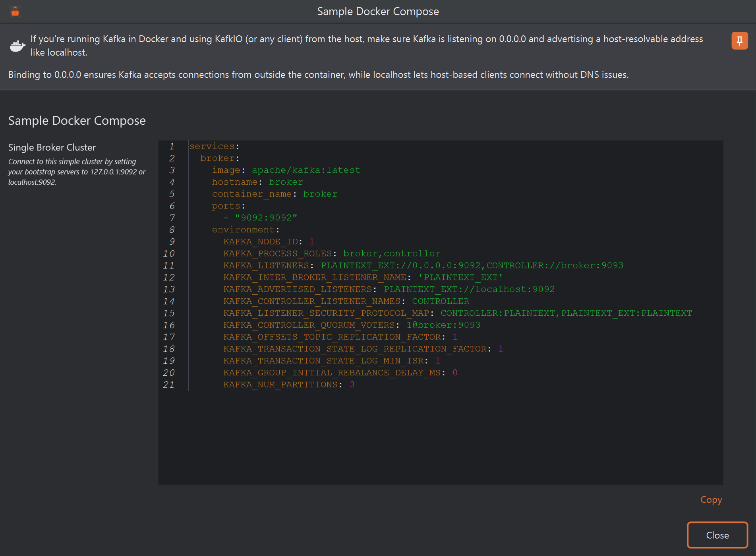Click the 'services:' first code line

[x=214, y=146]
